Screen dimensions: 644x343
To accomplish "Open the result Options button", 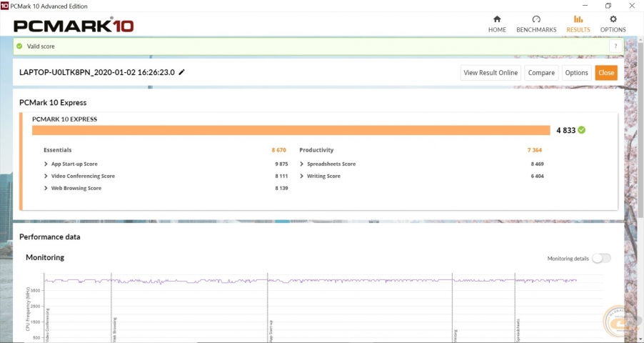I will pos(576,73).
